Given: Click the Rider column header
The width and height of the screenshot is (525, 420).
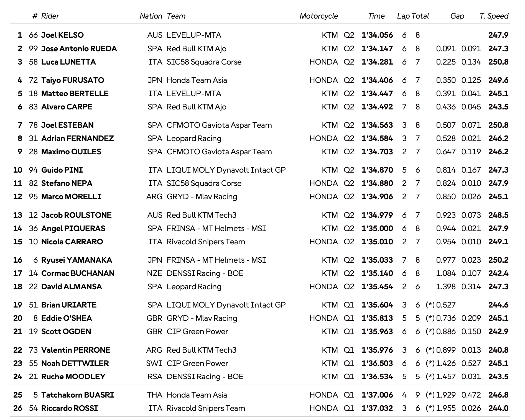Looking at the screenshot, I should point(50,16).
